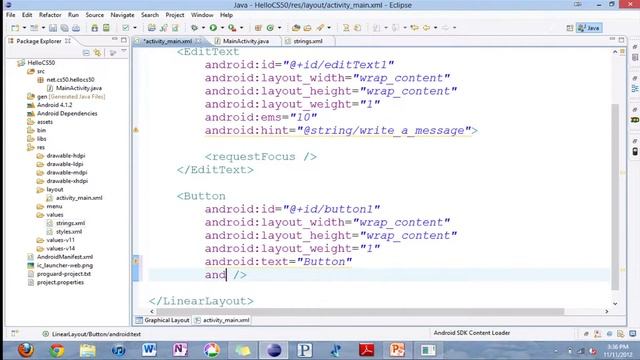This screenshot has width=640, height=360.
Task: Open PowerPoint from the taskbar
Action: [397, 350]
